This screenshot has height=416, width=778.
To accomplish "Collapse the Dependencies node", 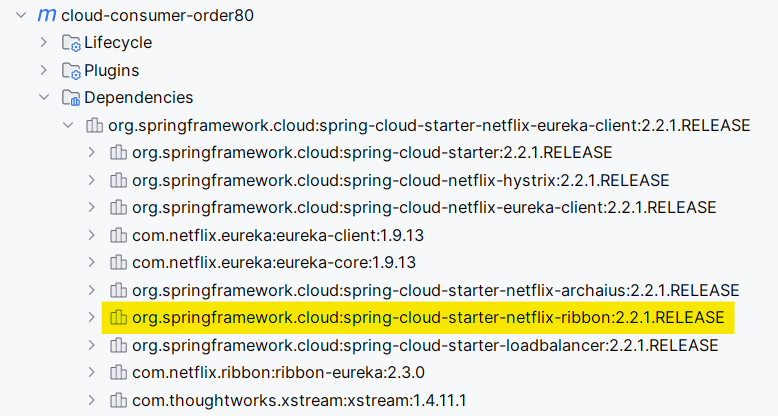I will (x=44, y=98).
